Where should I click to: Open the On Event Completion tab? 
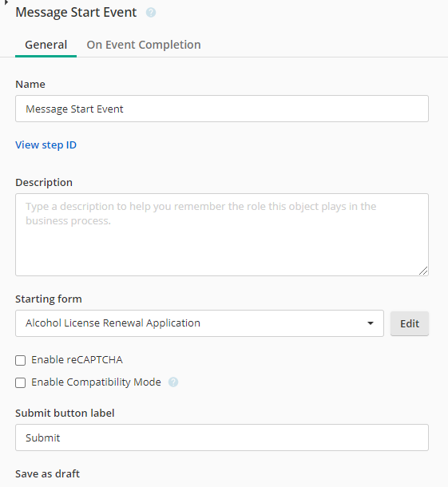pyautogui.click(x=144, y=45)
